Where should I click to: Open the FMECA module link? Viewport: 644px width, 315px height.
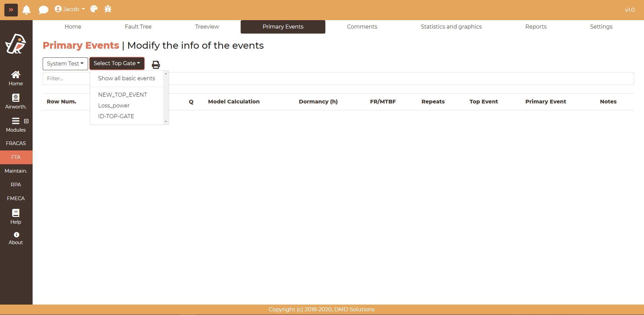click(x=16, y=198)
